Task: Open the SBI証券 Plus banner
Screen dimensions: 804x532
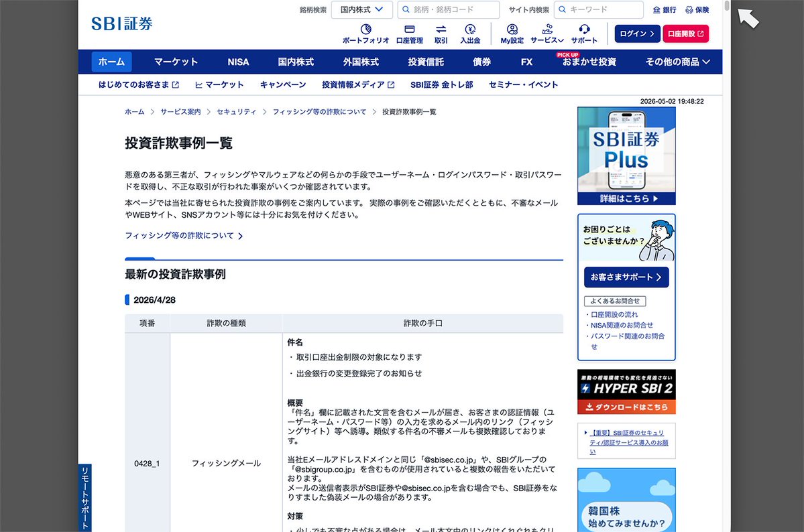Action: coord(626,156)
